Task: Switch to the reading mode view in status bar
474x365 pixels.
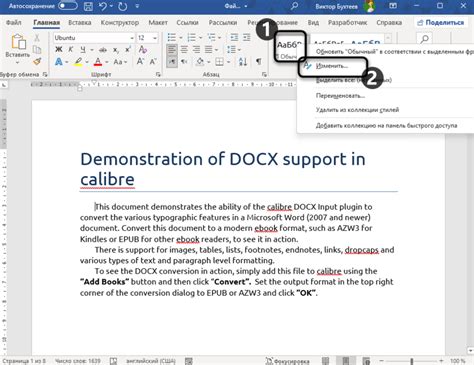Action: [x=326, y=361]
